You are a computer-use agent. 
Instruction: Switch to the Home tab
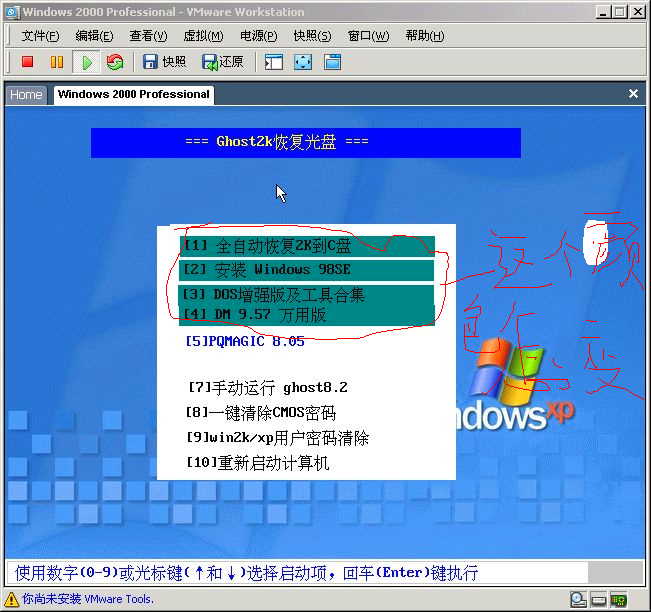point(26,95)
